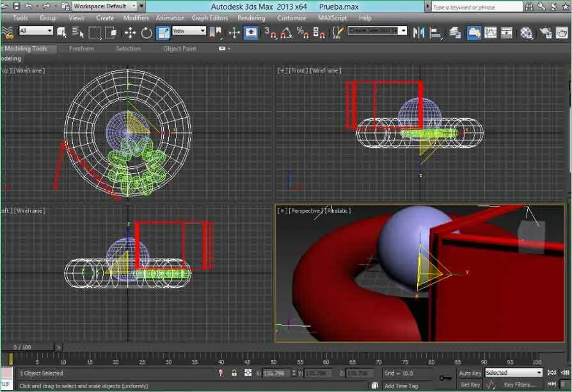
Task: Click the keyword search input field
Action: point(477,6)
